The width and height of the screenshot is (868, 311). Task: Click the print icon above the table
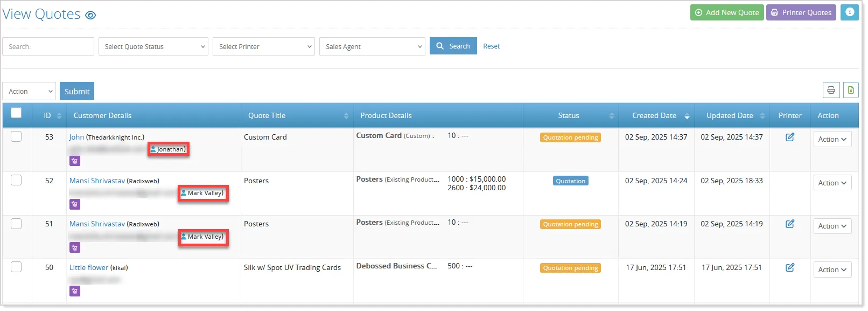[x=831, y=90]
